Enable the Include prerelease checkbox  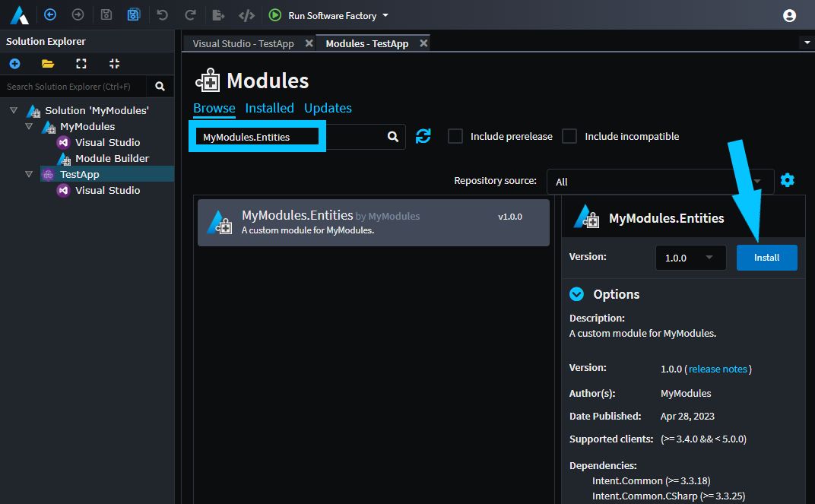(x=455, y=136)
